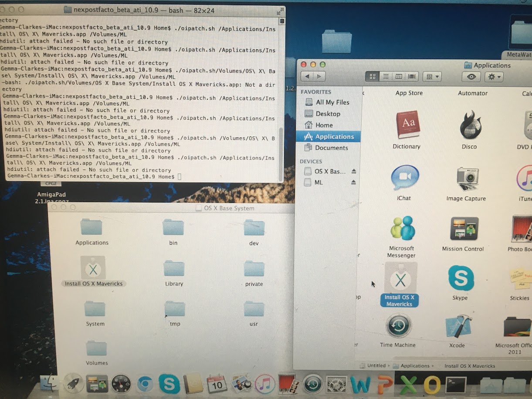Switch Finder to Cover Flow view
Screen dimensions: 532x399
[412, 77]
